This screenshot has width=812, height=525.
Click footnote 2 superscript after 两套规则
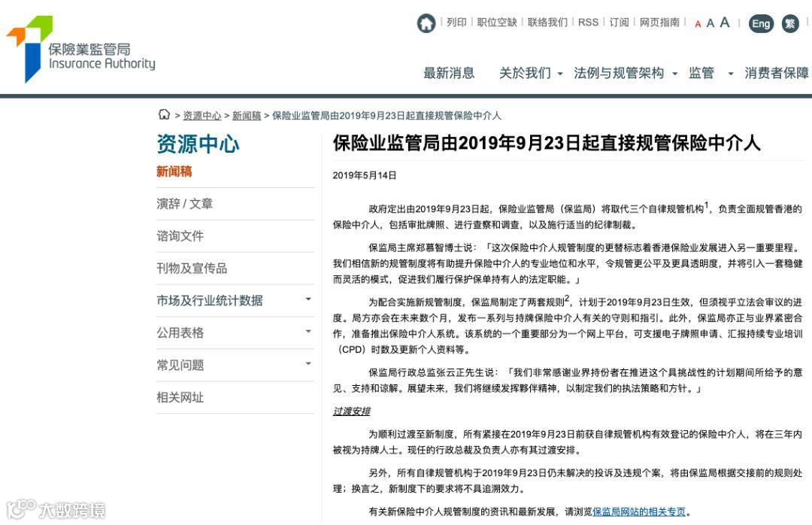pyautogui.click(x=567, y=299)
